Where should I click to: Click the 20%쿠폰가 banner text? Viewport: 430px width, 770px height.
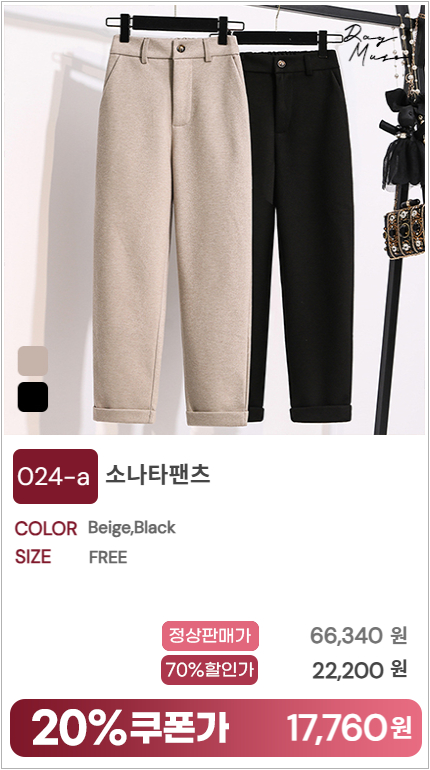130,728
